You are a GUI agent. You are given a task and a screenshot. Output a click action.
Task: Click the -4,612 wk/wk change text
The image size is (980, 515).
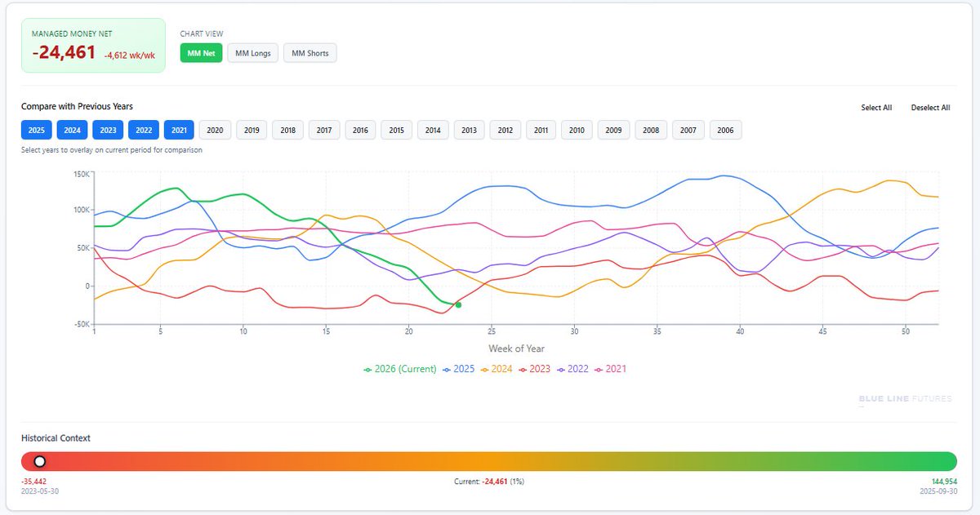[x=129, y=55]
